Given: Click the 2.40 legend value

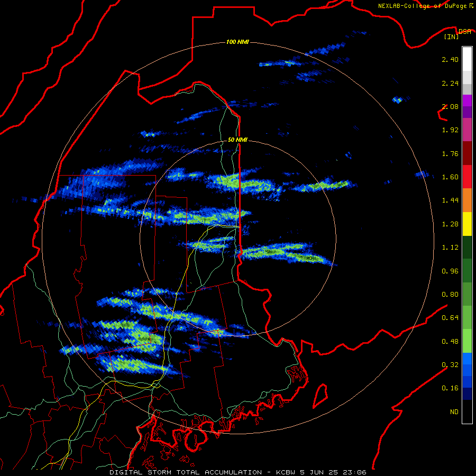Looking at the screenshot, I should pos(450,59).
